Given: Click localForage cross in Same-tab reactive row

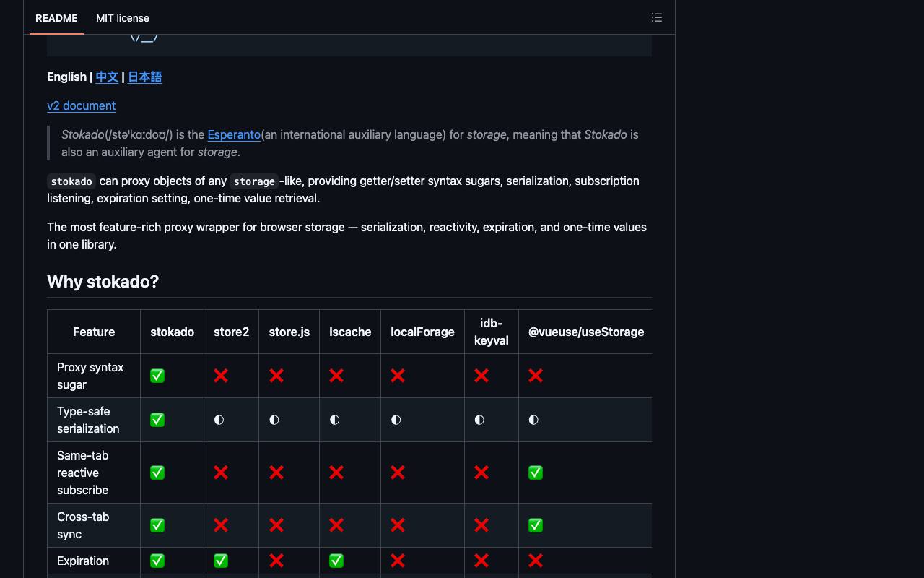Looking at the screenshot, I should (x=398, y=473).
